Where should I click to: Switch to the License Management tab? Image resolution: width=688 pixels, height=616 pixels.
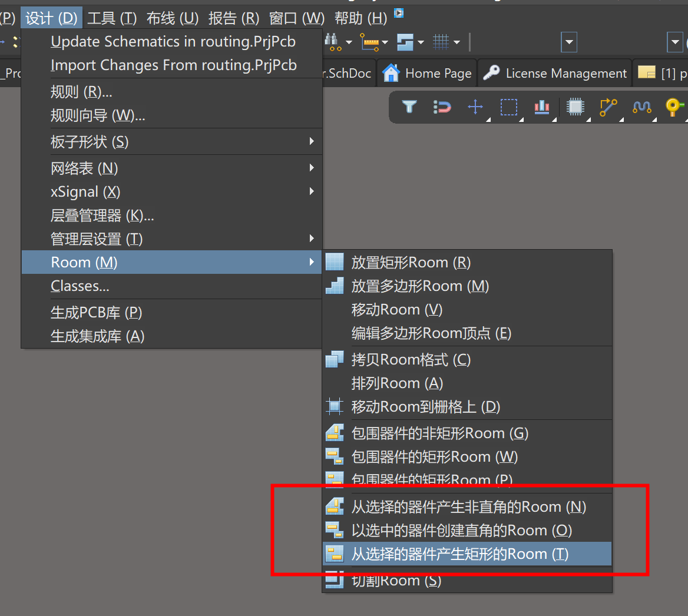click(555, 74)
